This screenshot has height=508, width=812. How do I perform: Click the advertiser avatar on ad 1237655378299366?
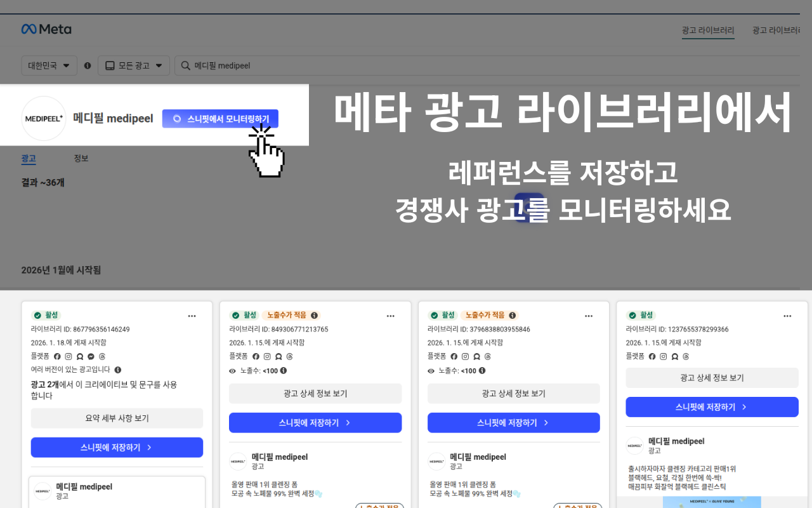pos(634,446)
